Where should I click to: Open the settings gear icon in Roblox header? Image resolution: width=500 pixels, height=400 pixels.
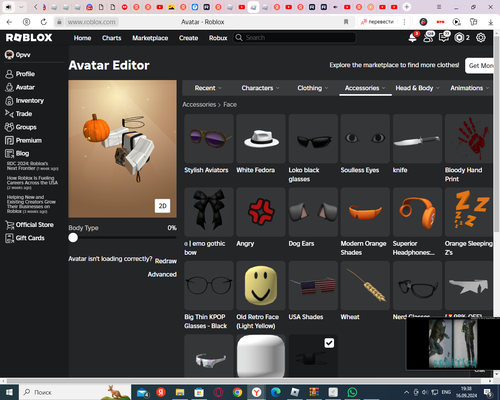click(x=481, y=38)
